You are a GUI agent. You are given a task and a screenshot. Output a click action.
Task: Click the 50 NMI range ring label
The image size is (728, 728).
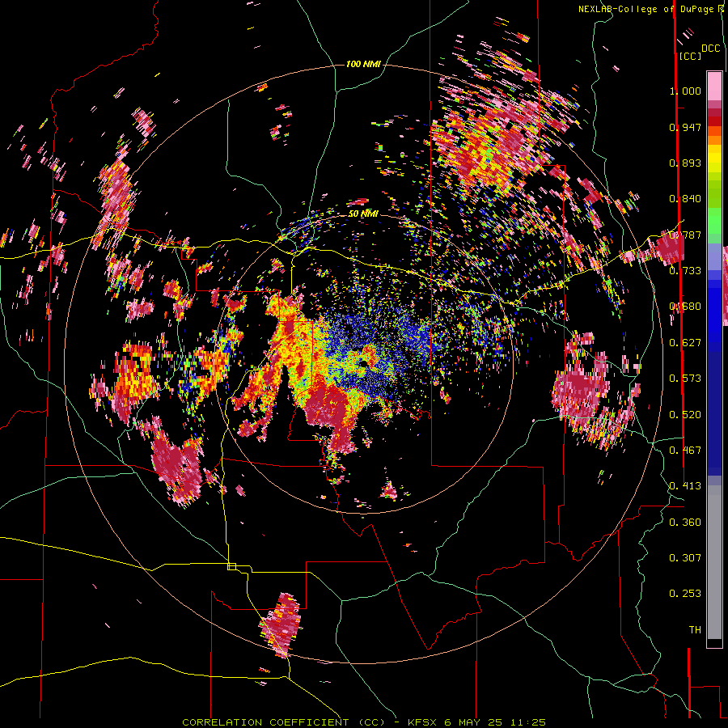click(363, 214)
